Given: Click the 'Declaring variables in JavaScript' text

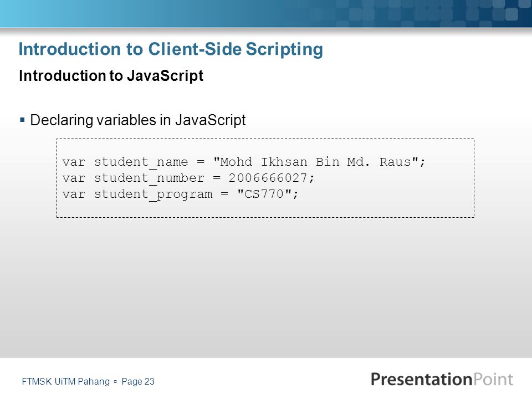Looking at the screenshot, I should (138, 120).
